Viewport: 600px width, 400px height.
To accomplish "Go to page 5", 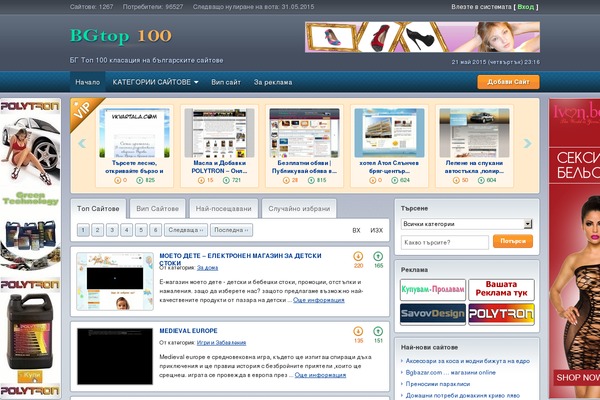I will 141,230.
